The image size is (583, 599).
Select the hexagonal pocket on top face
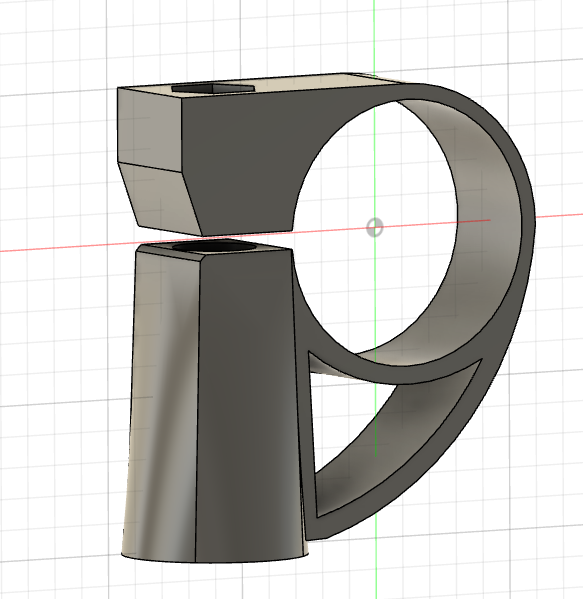pos(213,88)
